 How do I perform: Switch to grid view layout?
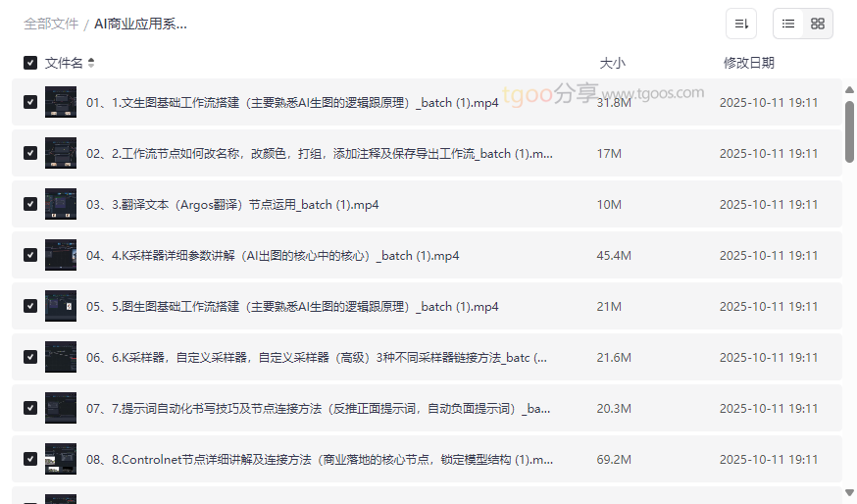pyautogui.click(x=818, y=24)
